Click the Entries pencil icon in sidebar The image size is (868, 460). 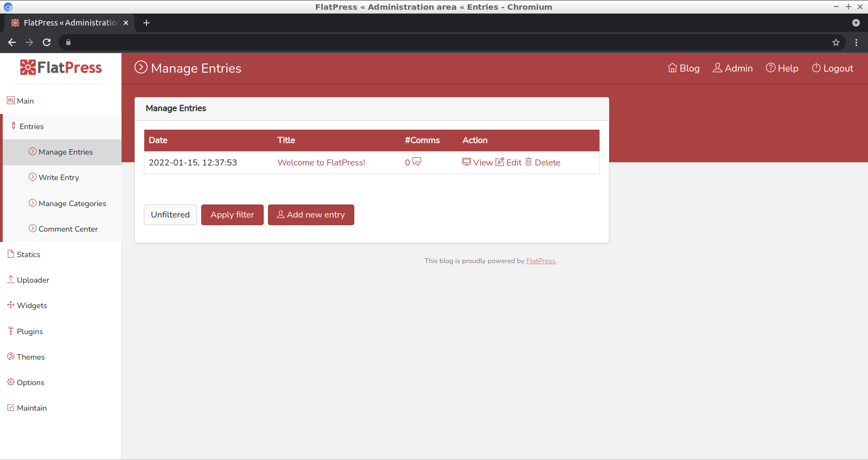(x=14, y=126)
